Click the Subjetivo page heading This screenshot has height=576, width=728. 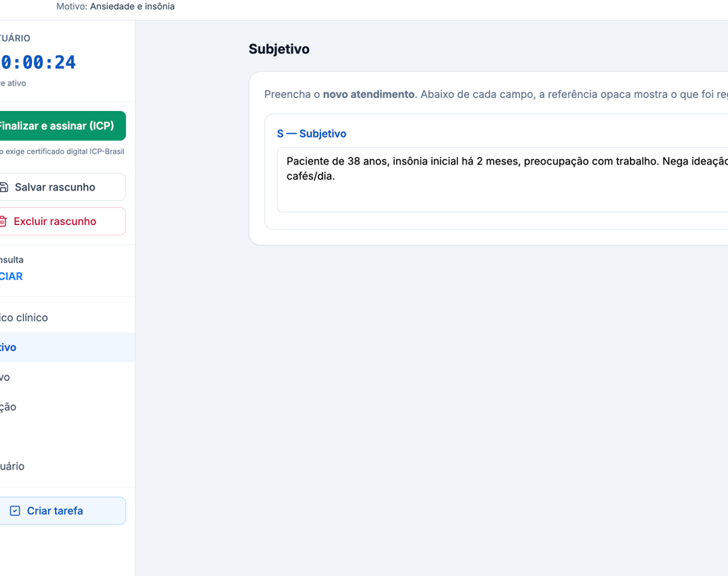tap(279, 49)
